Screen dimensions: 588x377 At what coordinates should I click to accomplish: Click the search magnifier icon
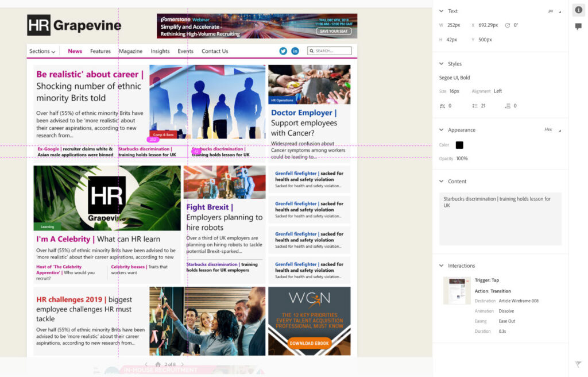311,51
